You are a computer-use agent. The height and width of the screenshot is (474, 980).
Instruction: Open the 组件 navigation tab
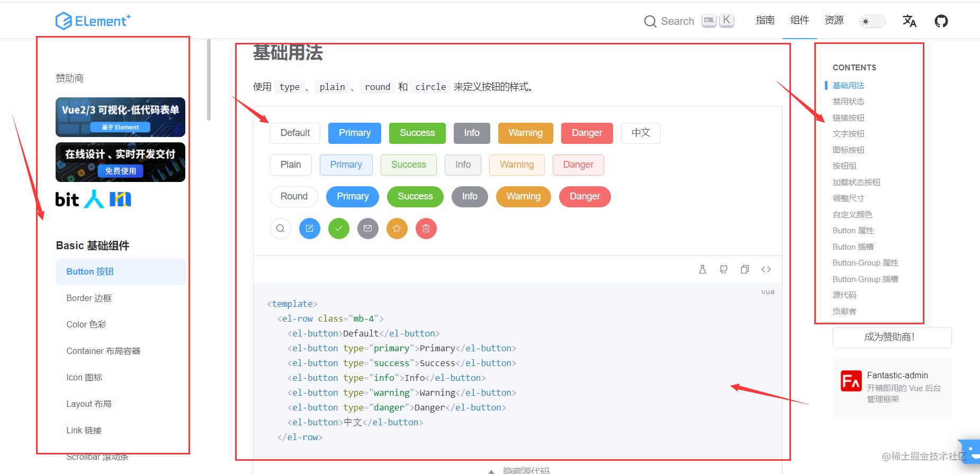point(799,20)
